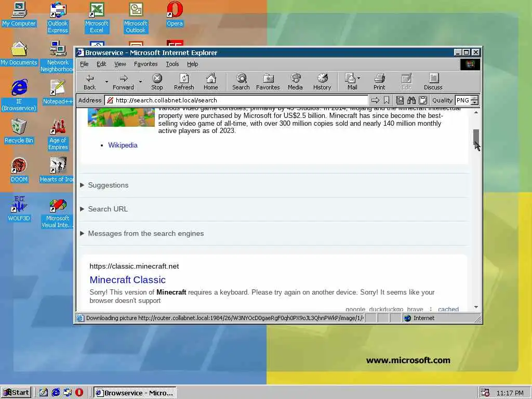Click Browservice taskbar window button
The image size is (532, 399).
point(135,393)
